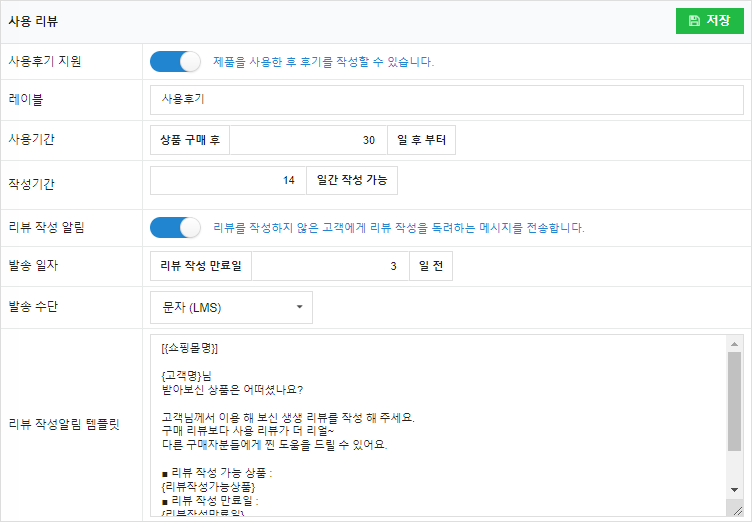Click the 일 후 부터 suffix label

pos(420,140)
